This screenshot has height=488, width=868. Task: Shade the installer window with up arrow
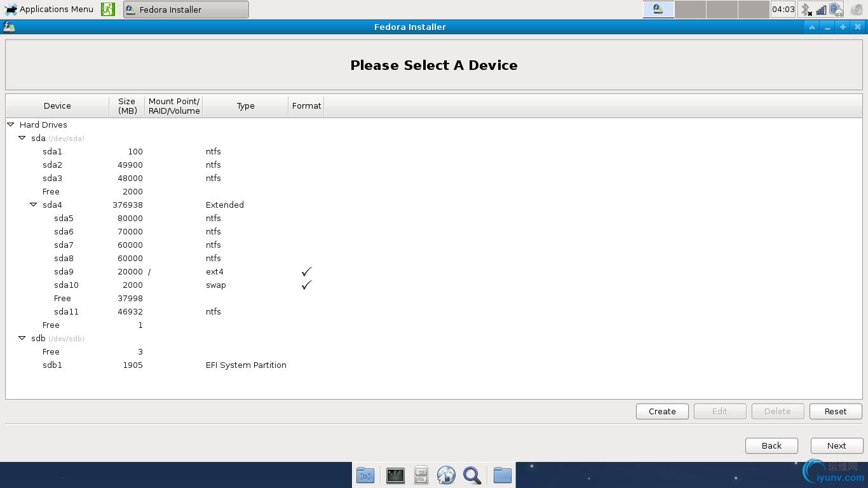tap(811, 27)
